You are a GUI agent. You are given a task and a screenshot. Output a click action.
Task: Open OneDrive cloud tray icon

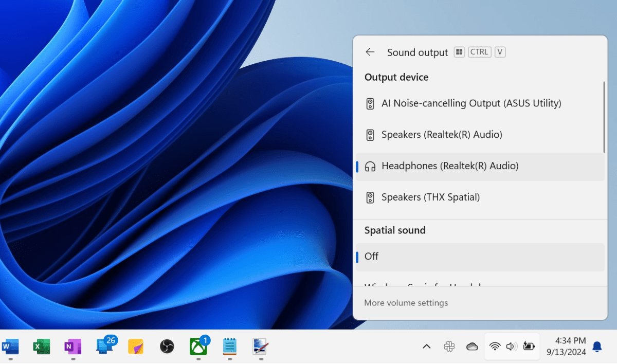(472, 347)
